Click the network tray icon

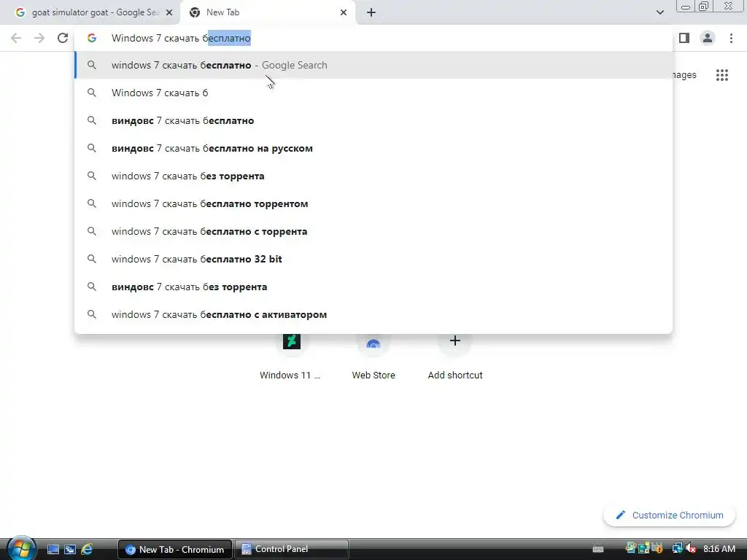click(x=677, y=549)
